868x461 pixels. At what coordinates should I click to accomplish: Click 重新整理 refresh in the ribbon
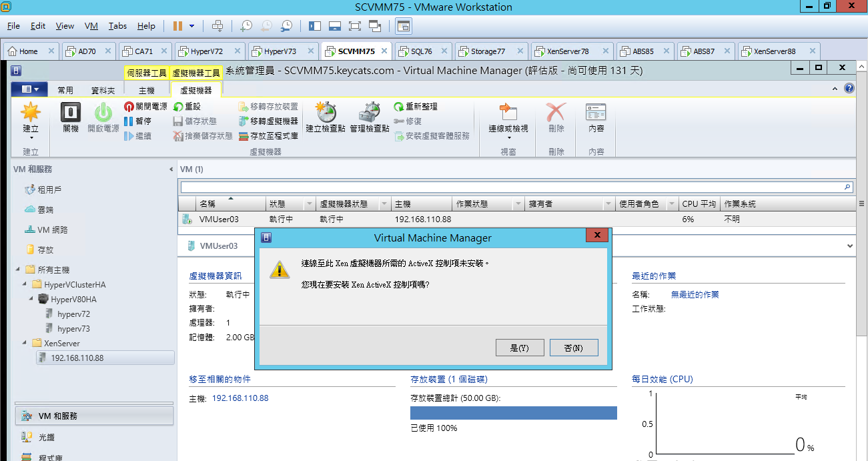pos(415,107)
